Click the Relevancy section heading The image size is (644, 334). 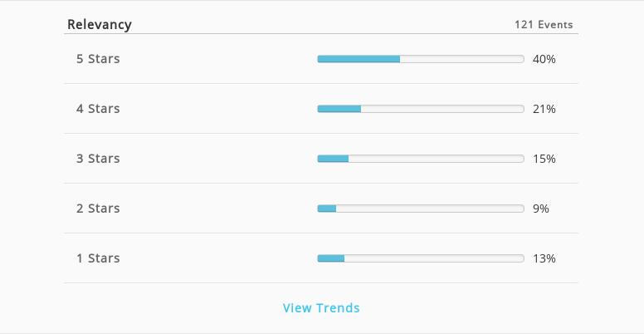tap(100, 25)
